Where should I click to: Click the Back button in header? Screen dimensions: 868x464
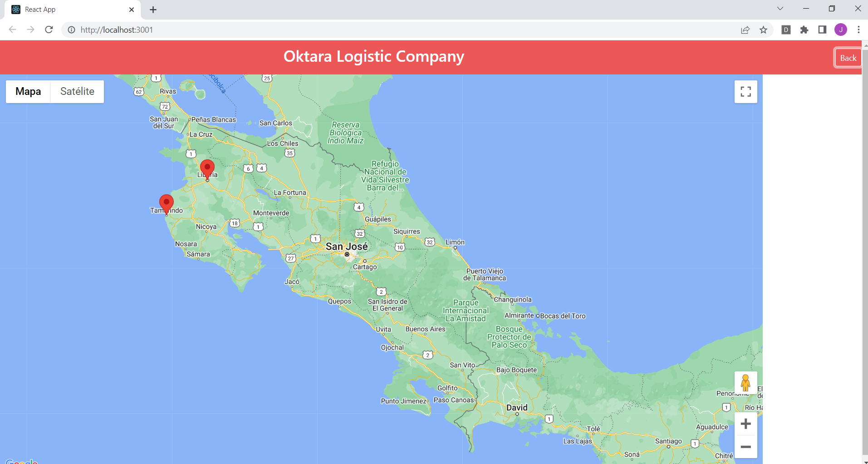click(848, 58)
